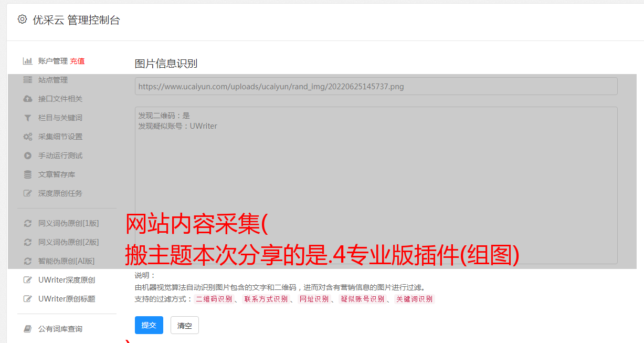644x343 pixels.
Task: Click the 二维码识别 tag
Action: [x=214, y=299]
